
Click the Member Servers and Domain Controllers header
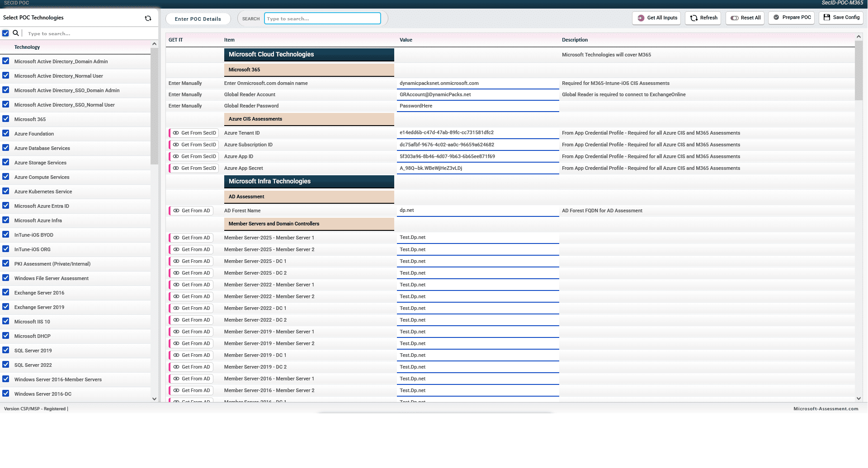click(309, 224)
